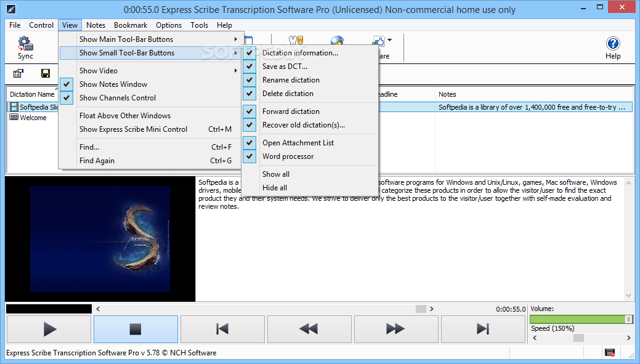Image resolution: width=640 pixels, height=364 pixels.
Task: Click the wrench tools icon in the toolbar
Action: click(x=296, y=39)
